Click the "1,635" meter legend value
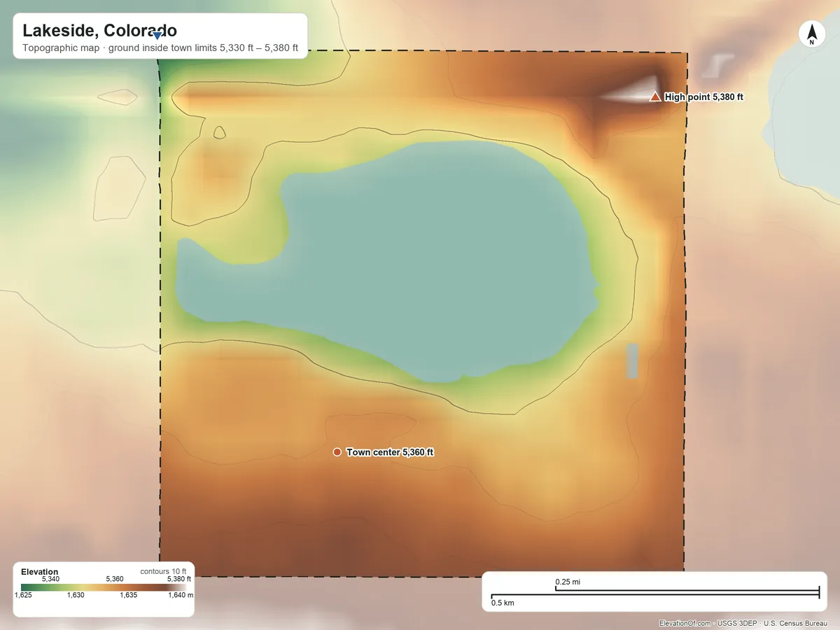Image resolution: width=840 pixels, height=630 pixels. (129, 596)
